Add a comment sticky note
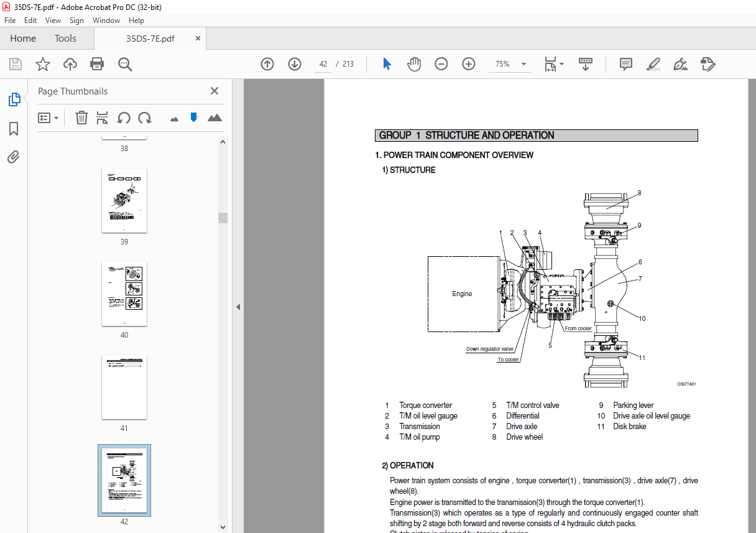The image size is (756, 533). [x=626, y=64]
